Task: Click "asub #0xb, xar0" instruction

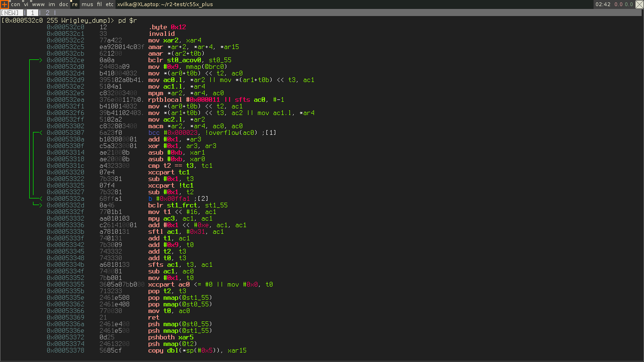Action: point(177,159)
